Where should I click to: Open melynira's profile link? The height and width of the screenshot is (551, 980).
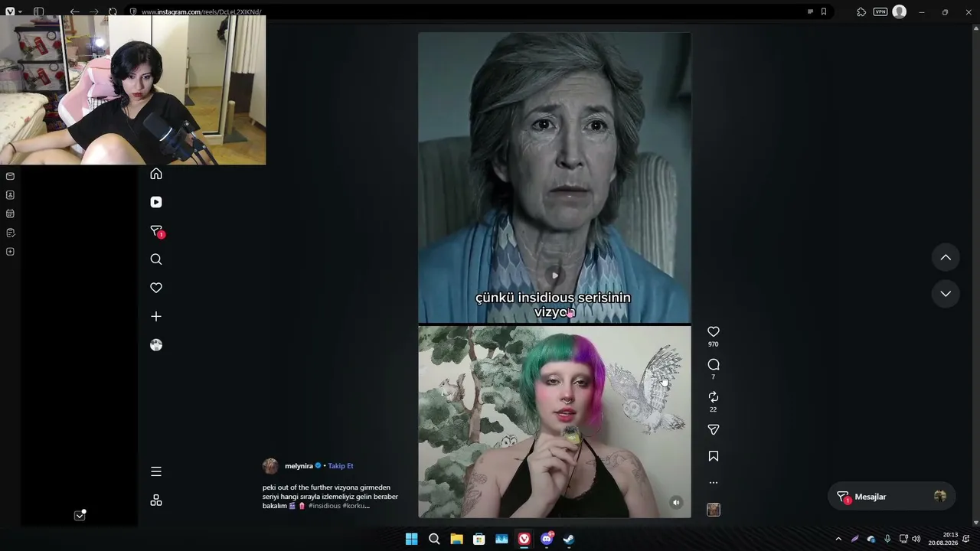pos(299,466)
